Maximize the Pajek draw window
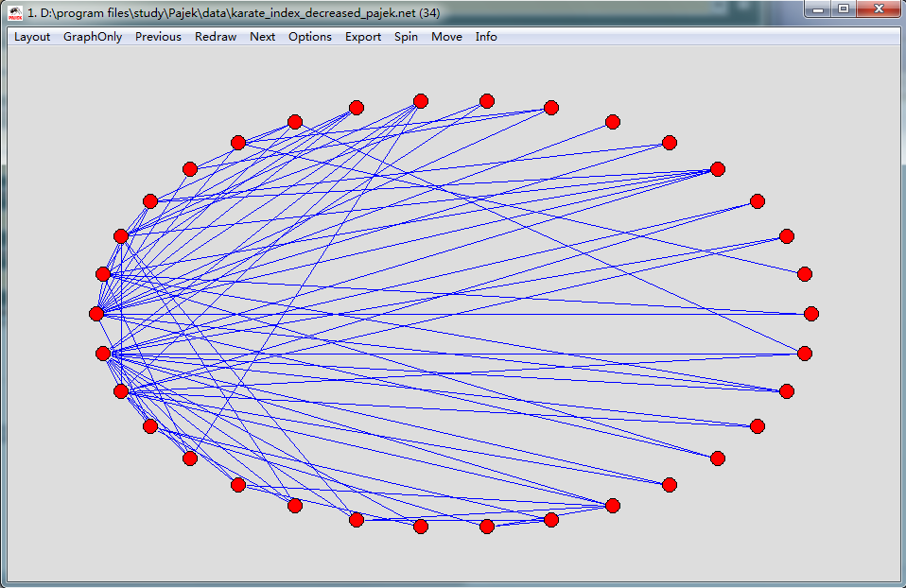 click(x=844, y=9)
